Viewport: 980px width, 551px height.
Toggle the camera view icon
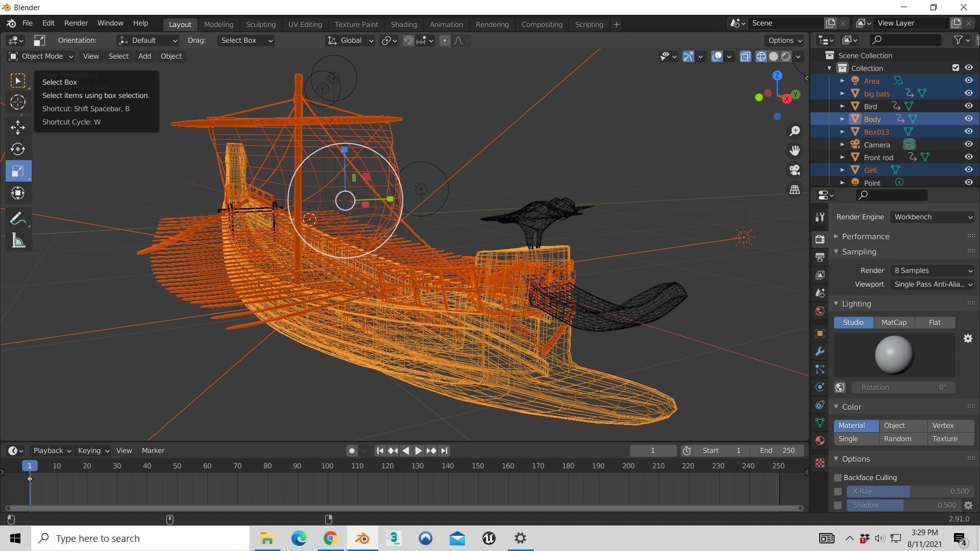(795, 170)
